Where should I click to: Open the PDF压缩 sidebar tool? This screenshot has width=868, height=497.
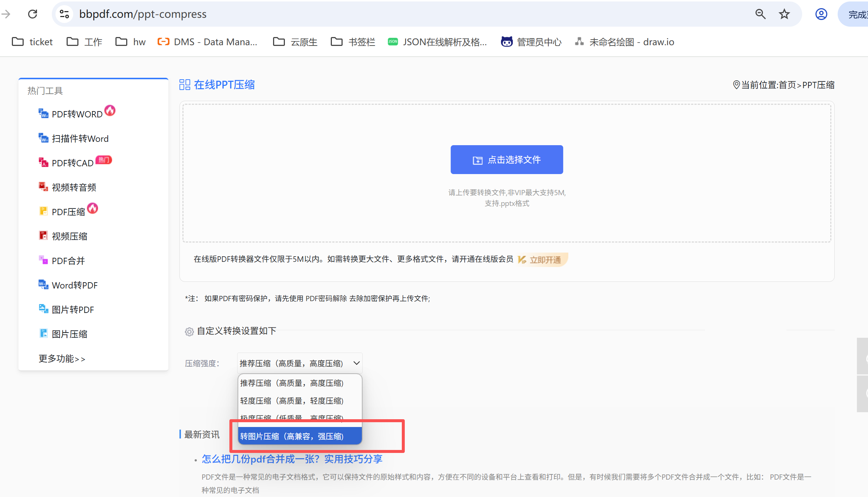pos(68,212)
